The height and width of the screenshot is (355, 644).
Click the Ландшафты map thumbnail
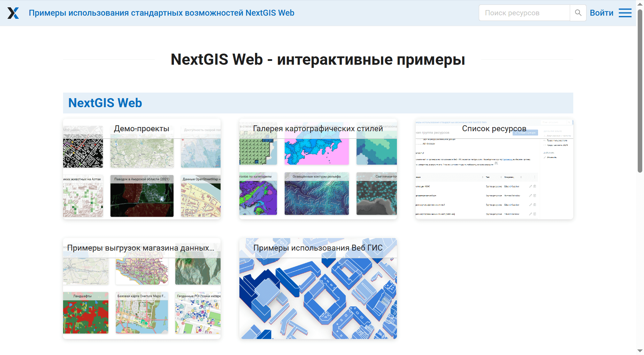pos(86,313)
